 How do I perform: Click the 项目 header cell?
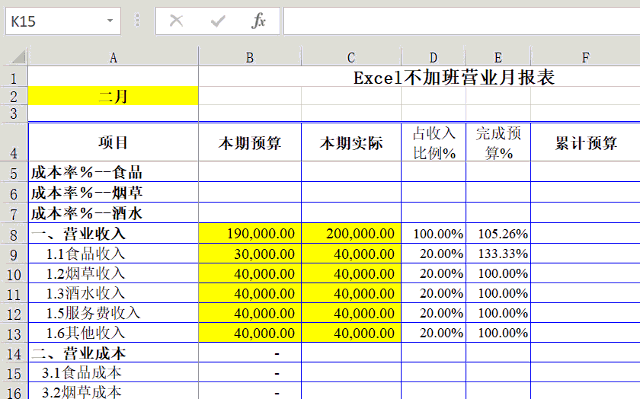click(113, 142)
